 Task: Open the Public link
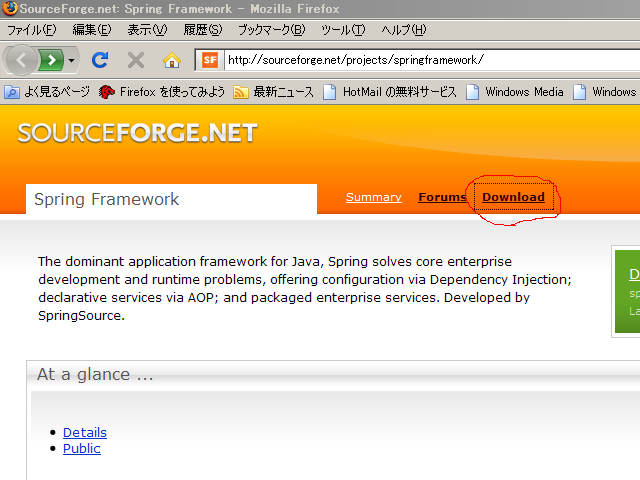click(82, 449)
